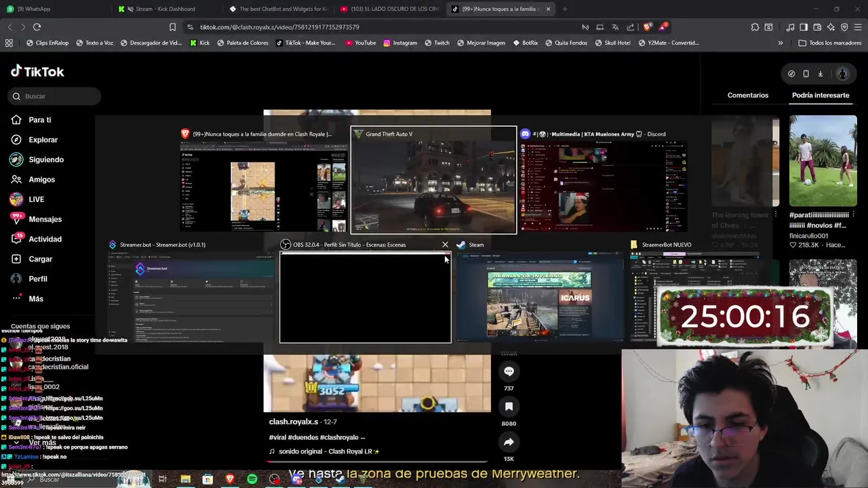Save the video with the bookmark icon
The height and width of the screenshot is (488, 868).
click(509, 407)
